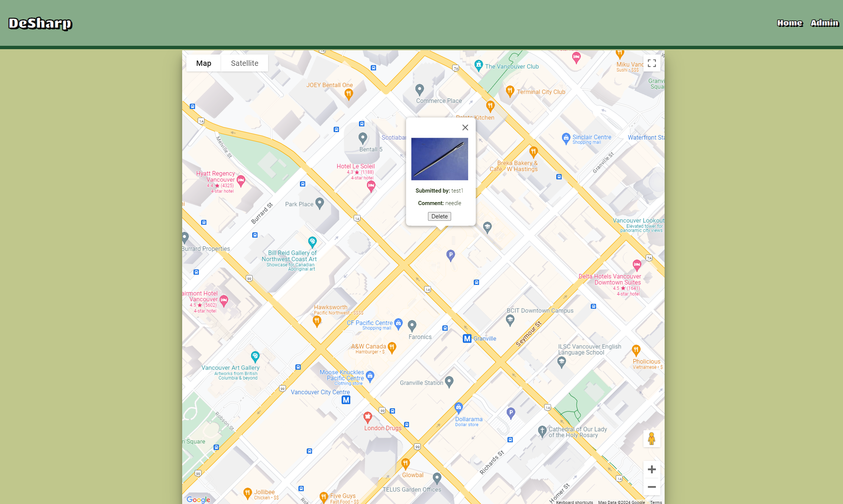Open the Keyboard shortcuts link
The width and height of the screenshot is (843, 504).
pos(574,502)
